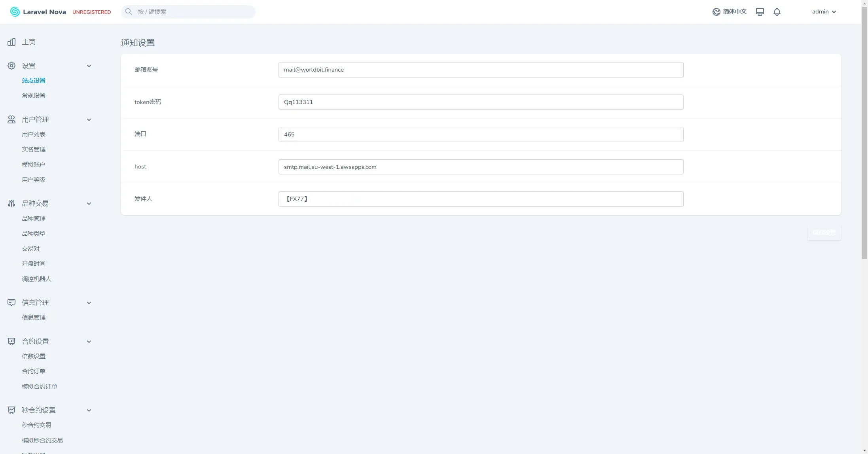Click the search magnifier icon
This screenshot has width=868, height=454.
[129, 12]
